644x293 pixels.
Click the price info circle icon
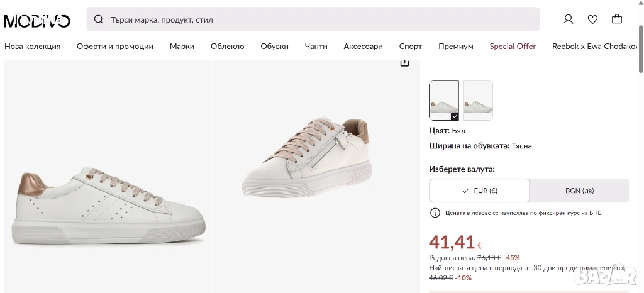click(x=435, y=213)
